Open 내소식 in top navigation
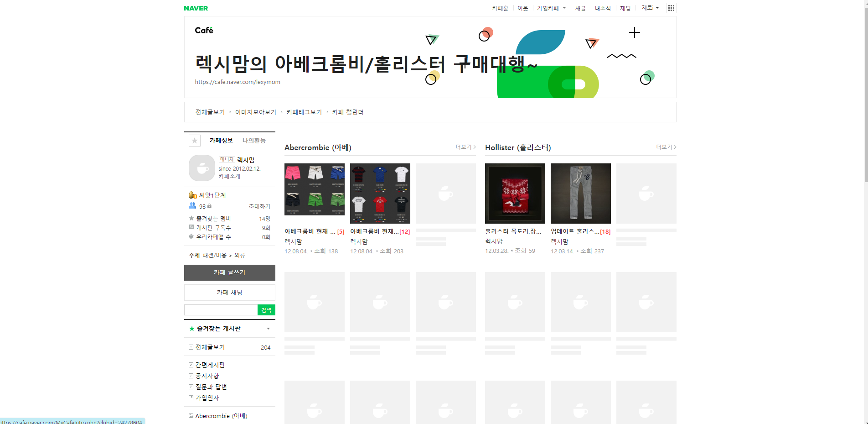868x424 pixels. 603,8
